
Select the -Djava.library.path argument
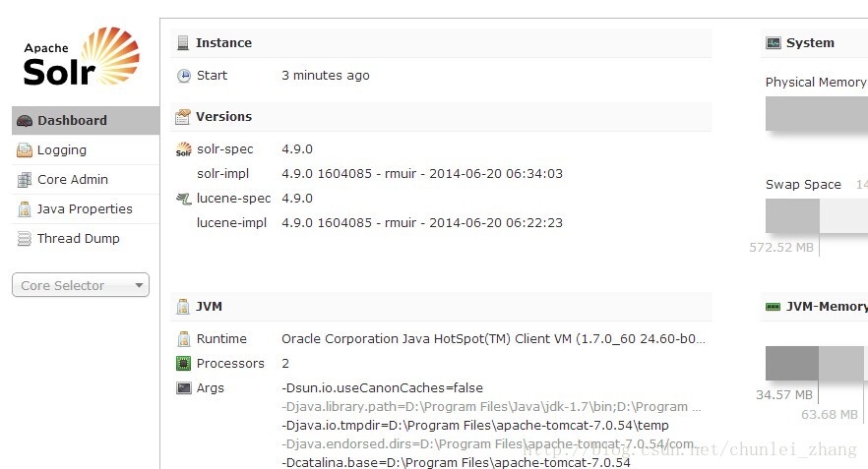pyautogui.click(x=491, y=407)
